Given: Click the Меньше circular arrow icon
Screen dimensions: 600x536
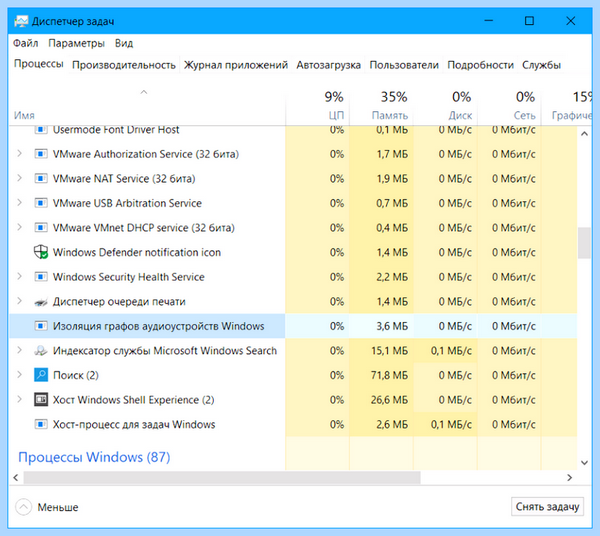Looking at the screenshot, I should point(23,507).
